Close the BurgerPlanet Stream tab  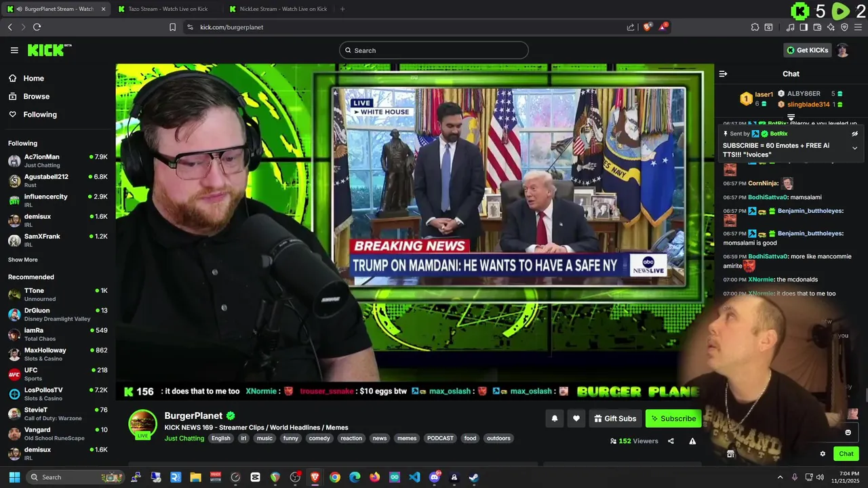click(x=103, y=9)
